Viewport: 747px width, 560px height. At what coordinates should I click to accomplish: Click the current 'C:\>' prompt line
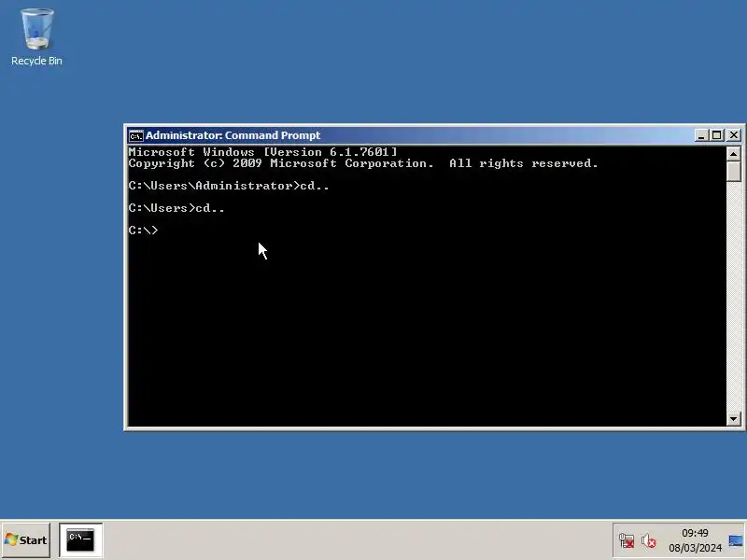(x=143, y=231)
